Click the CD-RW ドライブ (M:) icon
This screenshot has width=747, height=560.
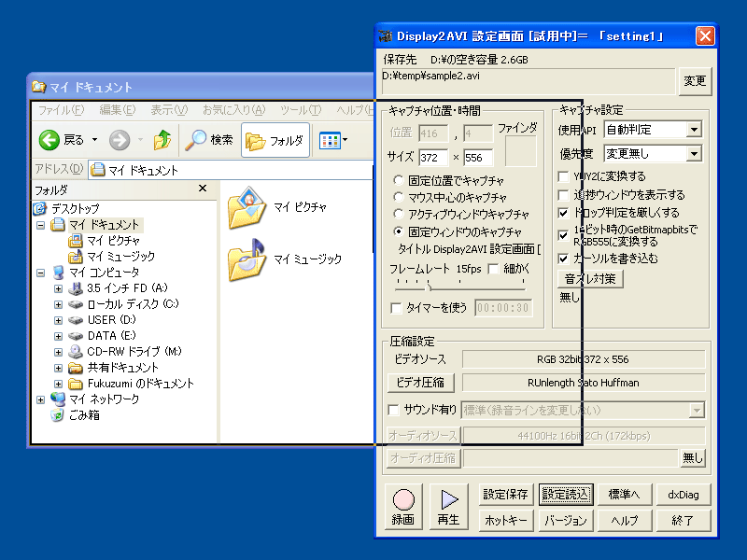76,352
